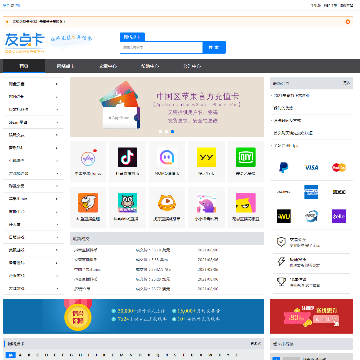Filter by letter M in alphabet index
Viewport: 360px width, 360px height.
(122, 355)
